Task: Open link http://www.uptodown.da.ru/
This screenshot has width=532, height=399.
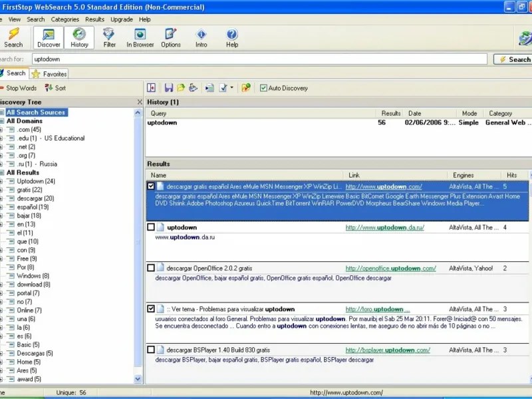Action: [385, 227]
